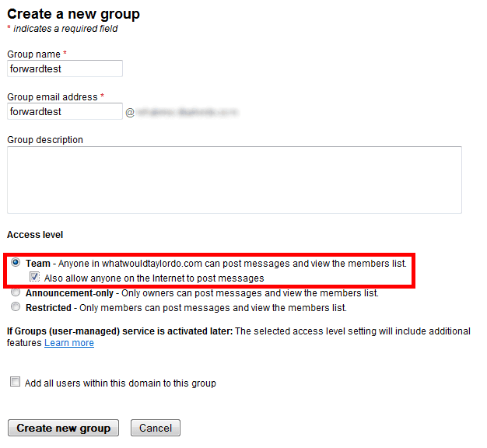This screenshot has width=487, height=448.
Task: Check Add all users within this domain
Action: tap(16, 383)
